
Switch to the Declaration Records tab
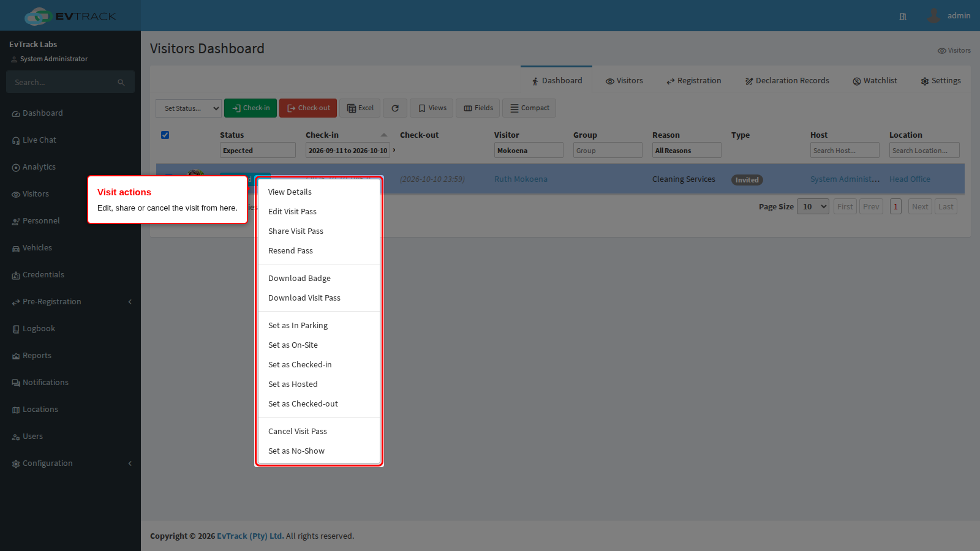click(787, 81)
